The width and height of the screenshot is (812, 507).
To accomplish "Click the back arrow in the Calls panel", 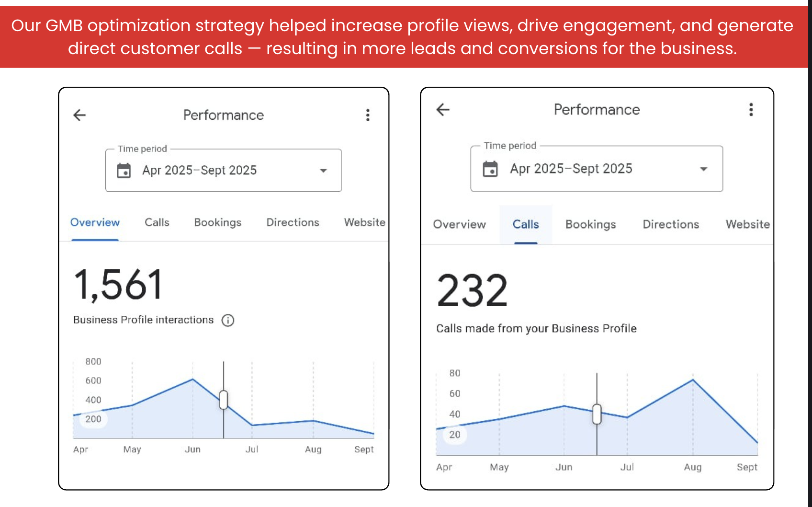I will pos(443,110).
